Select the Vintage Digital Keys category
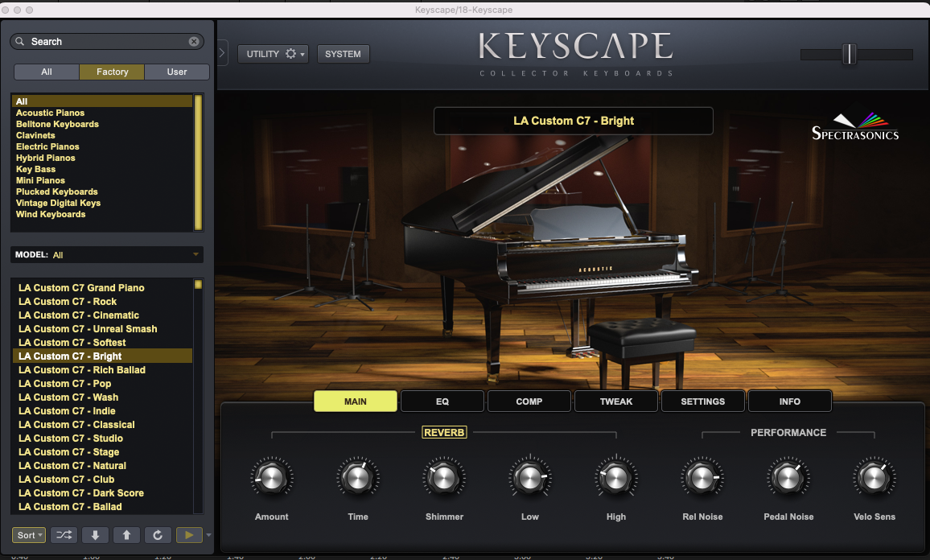Screen dimensions: 930x560 click(58, 203)
